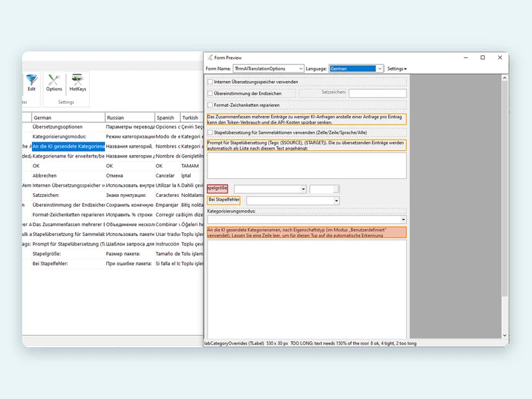Image resolution: width=532 pixels, height=399 pixels.
Task: Select the 'Размер пакета:' Russian cell
Action: (x=130, y=254)
